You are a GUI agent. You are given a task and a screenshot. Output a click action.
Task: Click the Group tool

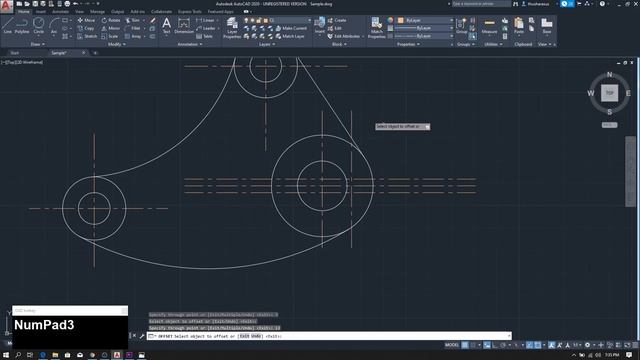coord(462,25)
